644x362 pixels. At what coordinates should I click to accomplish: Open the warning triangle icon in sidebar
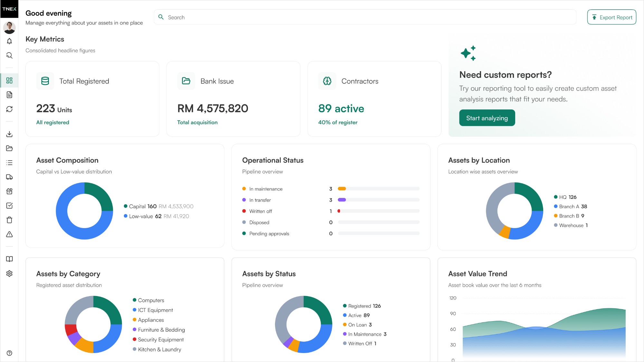coord(9,234)
